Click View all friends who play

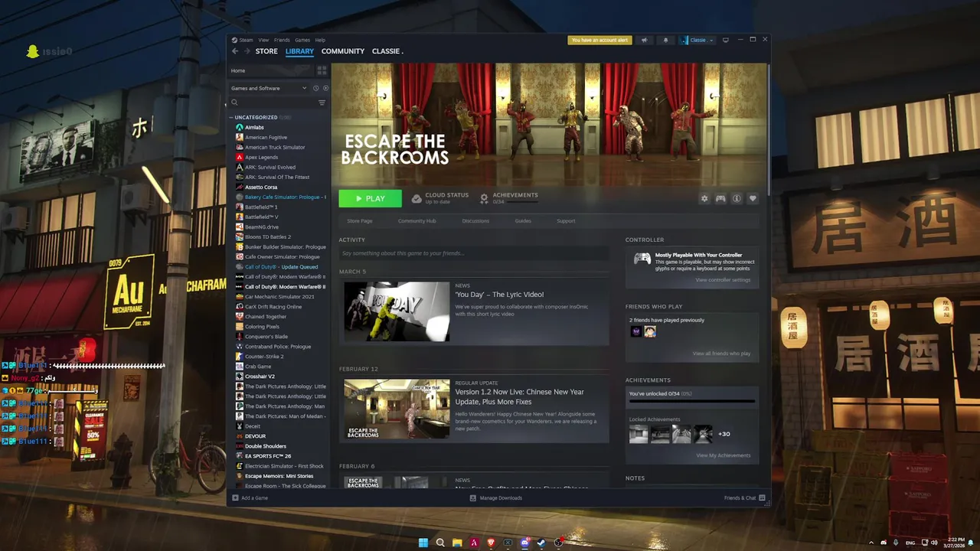pyautogui.click(x=721, y=354)
